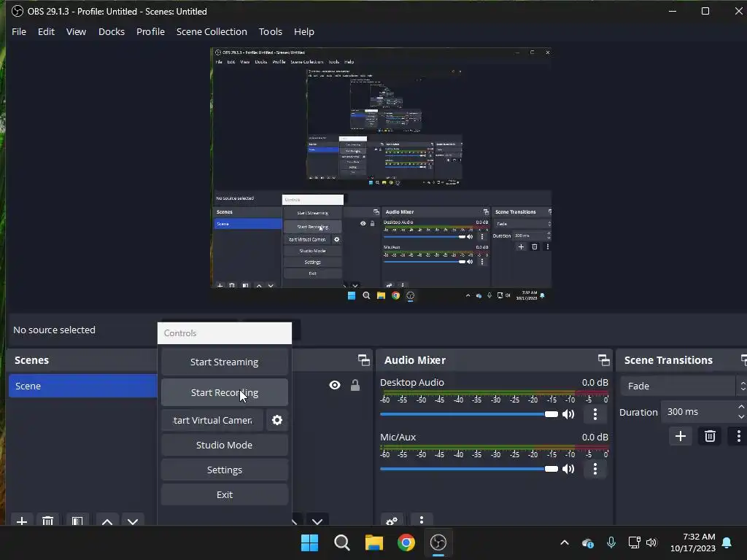This screenshot has height=560, width=747.
Task: Toggle source lock icon
Action: pos(355,385)
